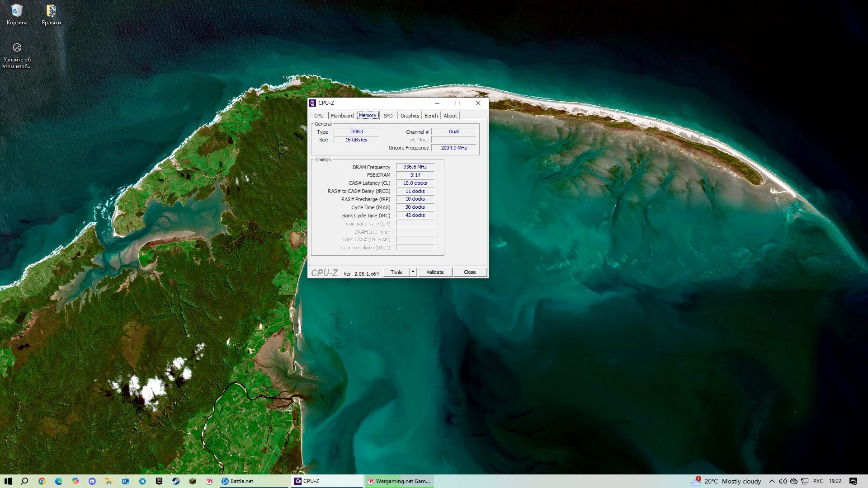Open the Bench tab
This screenshot has width=868, height=488.
point(431,116)
